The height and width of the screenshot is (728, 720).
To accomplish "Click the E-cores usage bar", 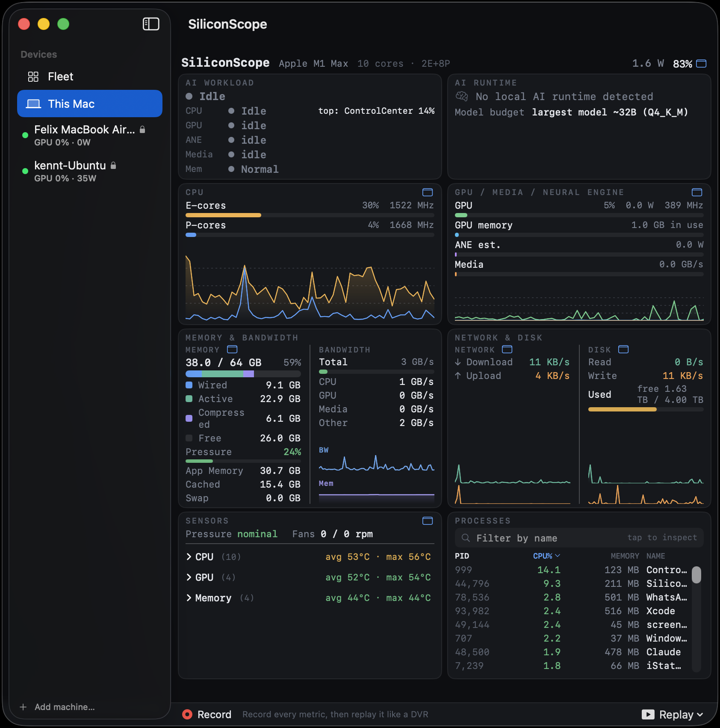I will 310,215.
